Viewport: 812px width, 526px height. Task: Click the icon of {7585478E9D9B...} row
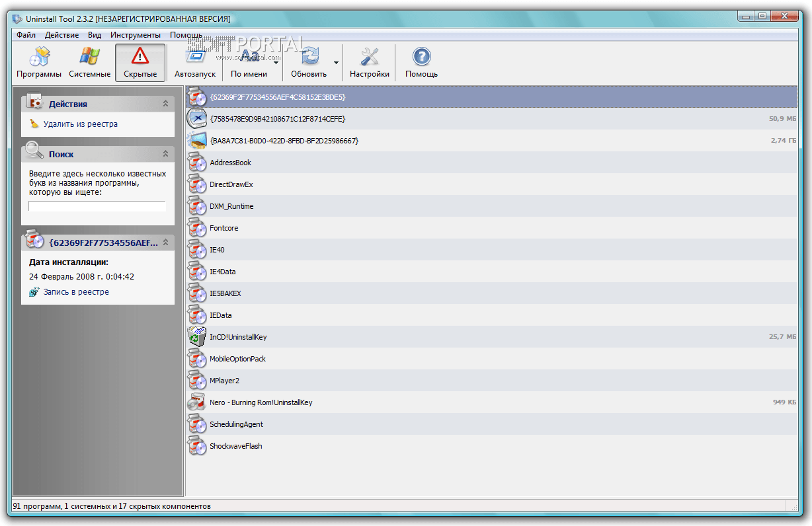(197, 119)
